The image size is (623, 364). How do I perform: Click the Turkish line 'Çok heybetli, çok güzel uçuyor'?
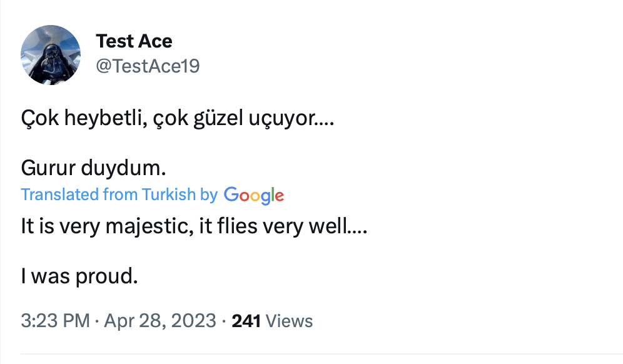(178, 117)
